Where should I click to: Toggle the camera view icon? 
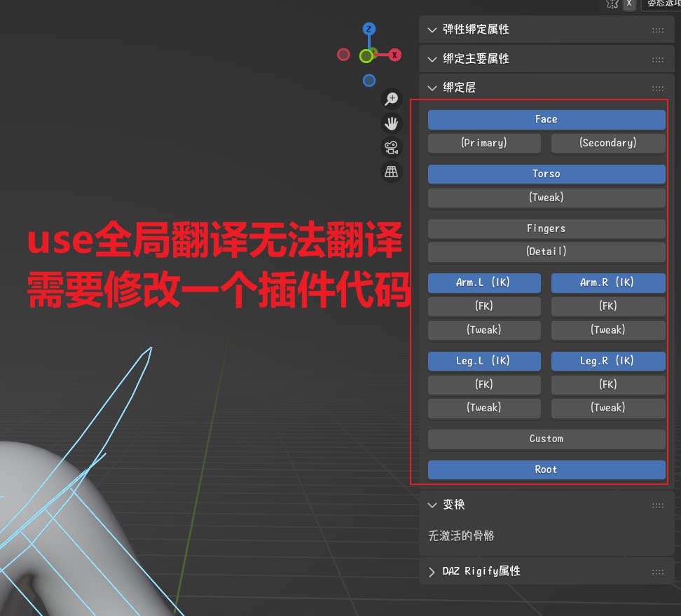point(392,148)
